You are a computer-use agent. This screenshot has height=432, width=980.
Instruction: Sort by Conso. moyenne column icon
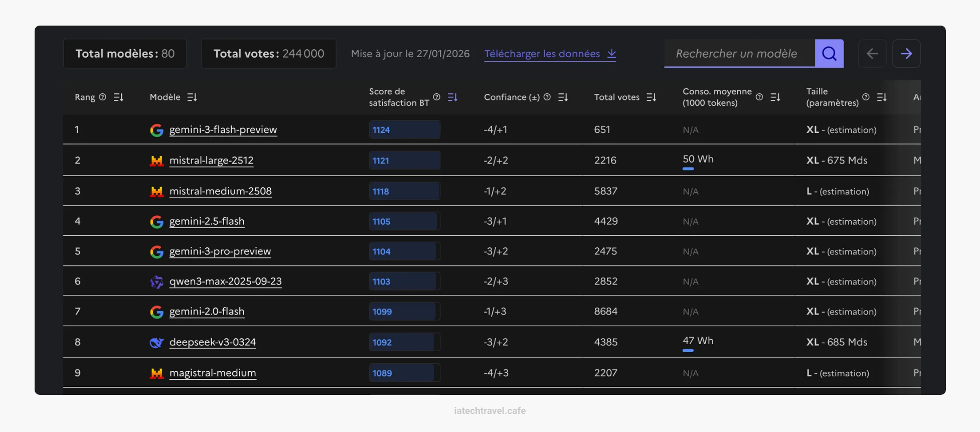(775, 97)
